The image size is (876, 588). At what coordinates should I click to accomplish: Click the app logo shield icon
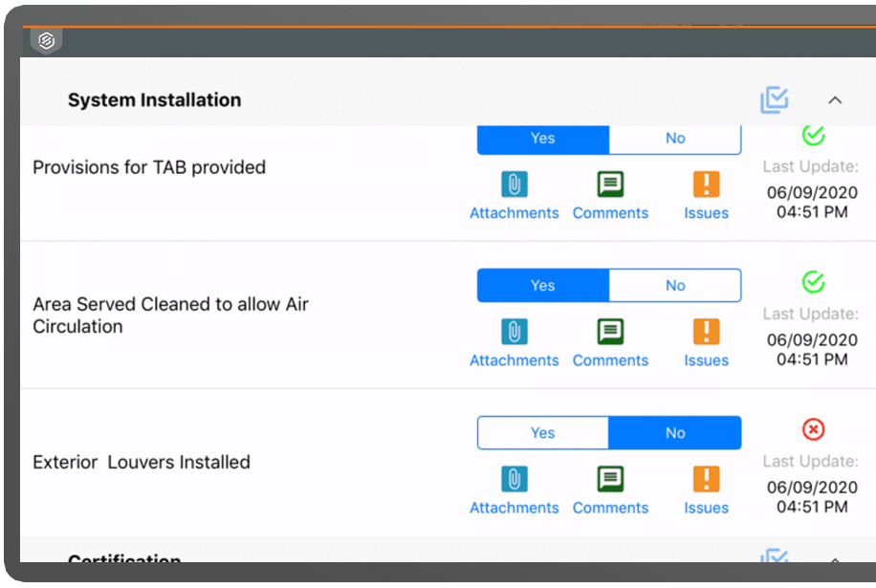(x=46, y=40)
